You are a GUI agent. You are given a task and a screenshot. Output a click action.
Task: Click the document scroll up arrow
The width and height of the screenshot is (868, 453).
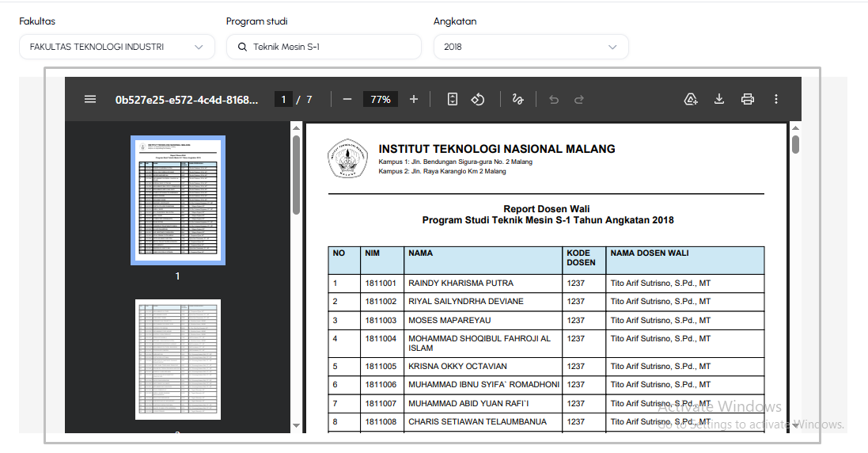(795, 128)
